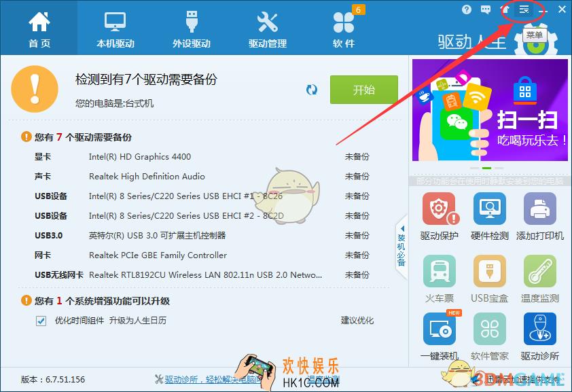
Task: Open the 软件 tab
Action: 344,29
